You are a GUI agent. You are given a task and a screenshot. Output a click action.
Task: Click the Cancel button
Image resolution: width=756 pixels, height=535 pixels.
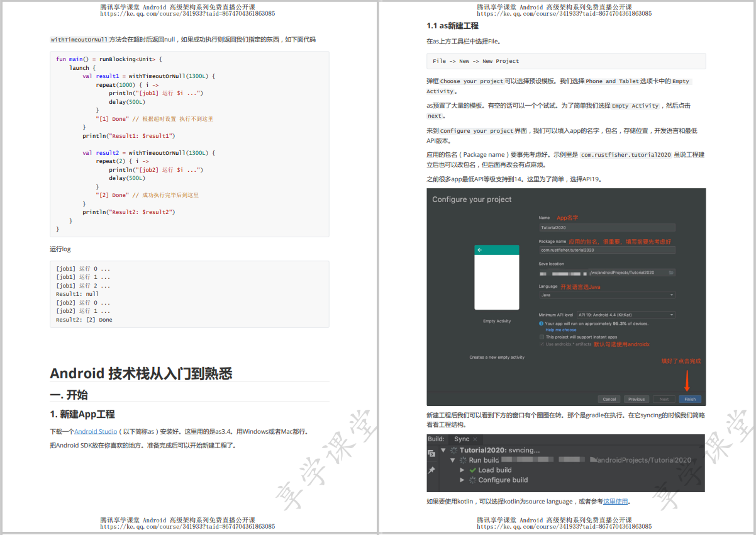click(x=609, y=399)
